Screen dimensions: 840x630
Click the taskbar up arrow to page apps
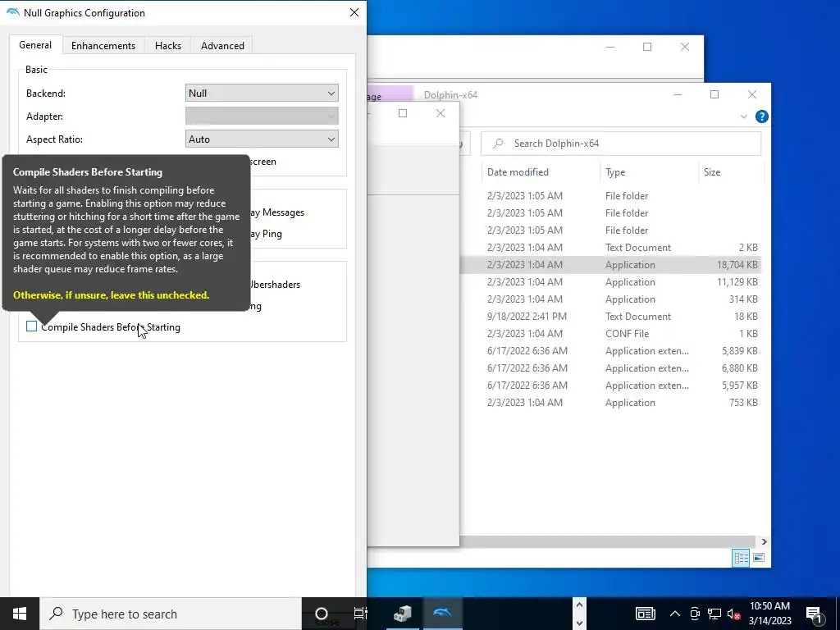(x=579, y=605)
